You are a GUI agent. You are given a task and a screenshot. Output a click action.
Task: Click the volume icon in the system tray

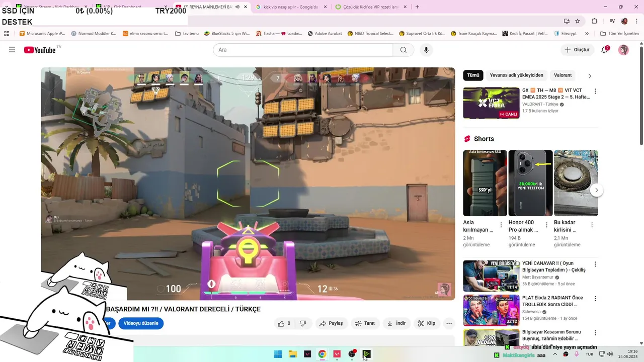(610, 354)
